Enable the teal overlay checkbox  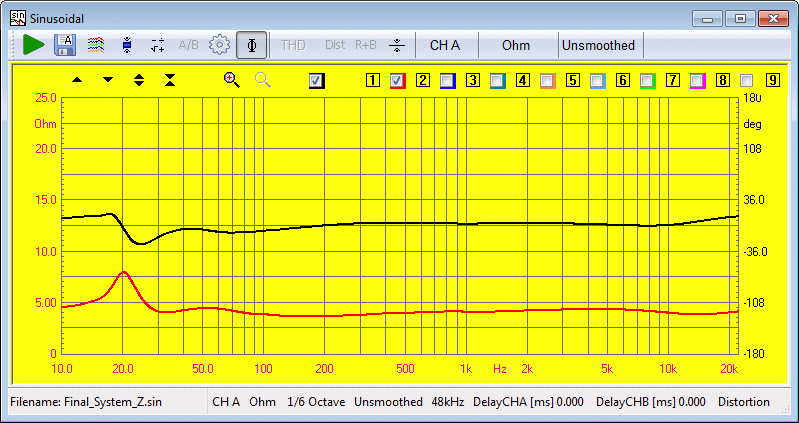coord(497,81)
